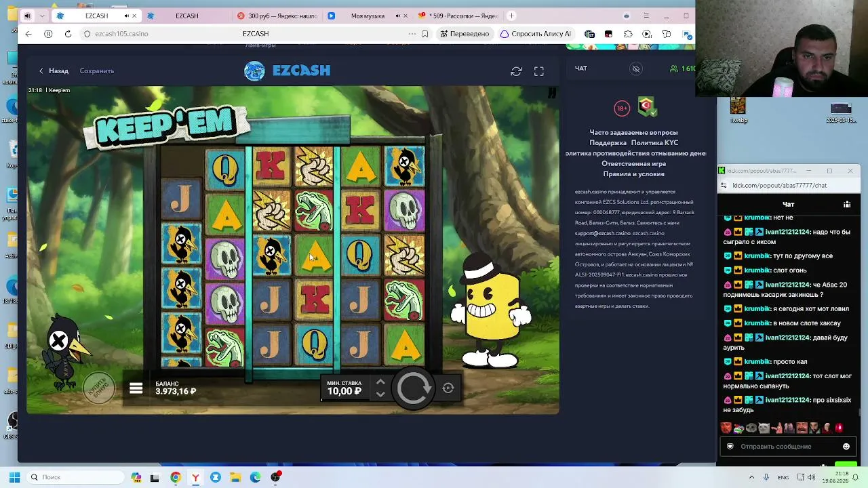
Task: Switch to the Моя музыка tab
Action: [x=368, y=16]
